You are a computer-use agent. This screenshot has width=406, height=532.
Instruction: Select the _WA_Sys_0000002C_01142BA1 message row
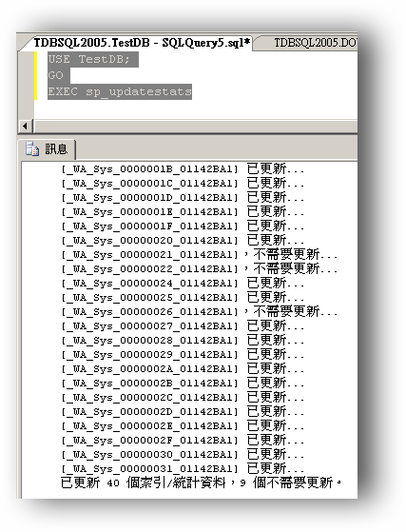coord(183,397)
